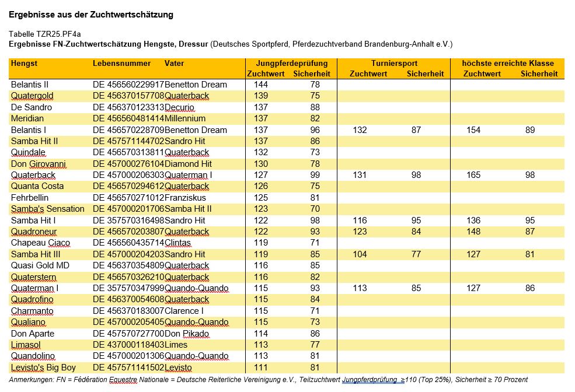Select 'Quaterback' in the Hengst column
575x392 pixels.
coord(33,175)
